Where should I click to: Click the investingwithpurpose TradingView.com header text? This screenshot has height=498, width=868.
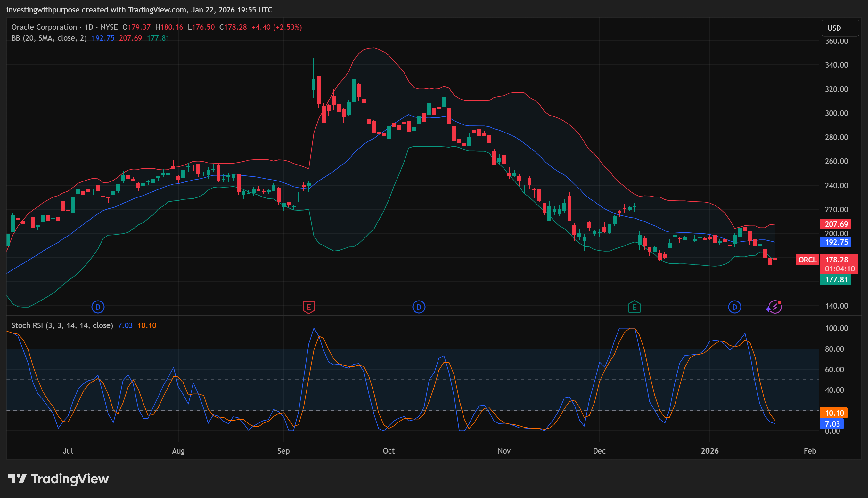pyautogui.click(x=139, y=10)
